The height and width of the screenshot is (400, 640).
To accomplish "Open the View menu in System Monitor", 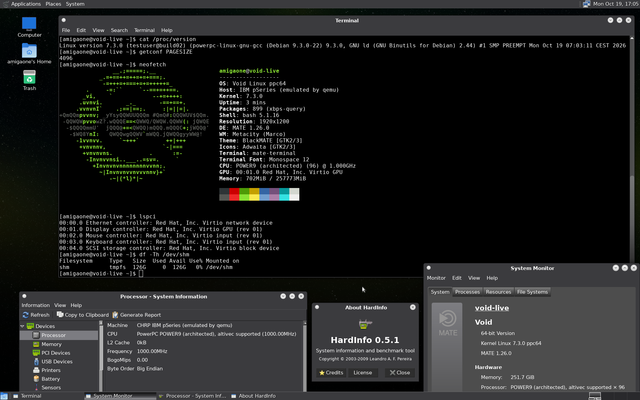I will click(x=473, y=278).
